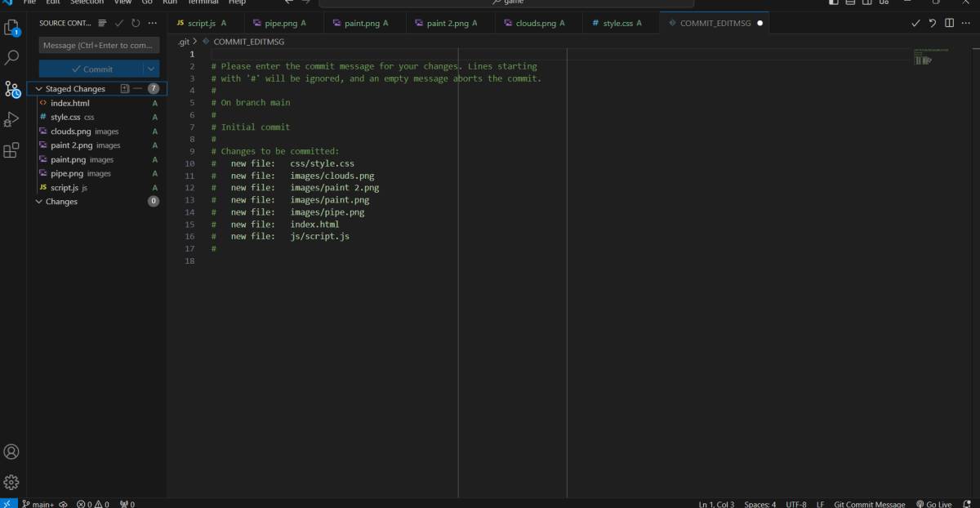Click the checkmark commit icon in Source Control header
This screenshot has height=508, width=980.
click(x=119, y=23)
